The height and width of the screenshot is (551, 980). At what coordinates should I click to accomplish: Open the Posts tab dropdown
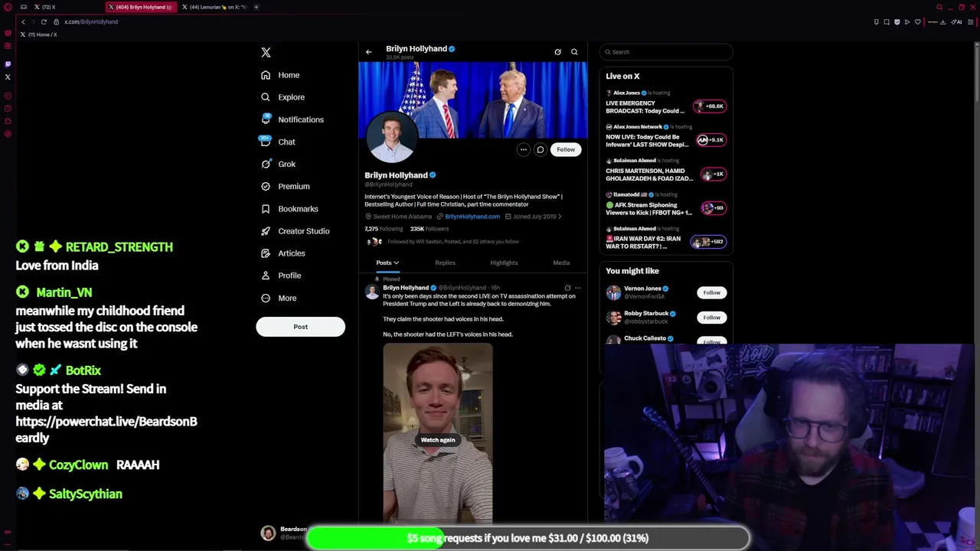click(x=387, y=262)
